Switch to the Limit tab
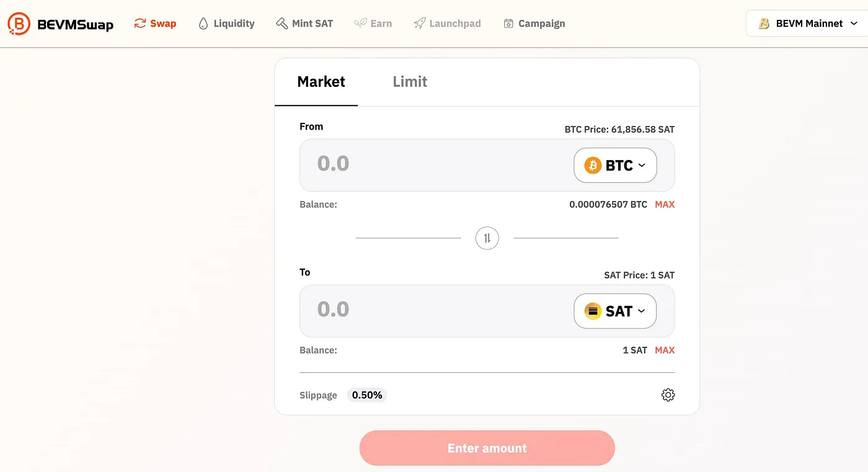The height and width of the screenshot is (472, 868). (410, 81)
